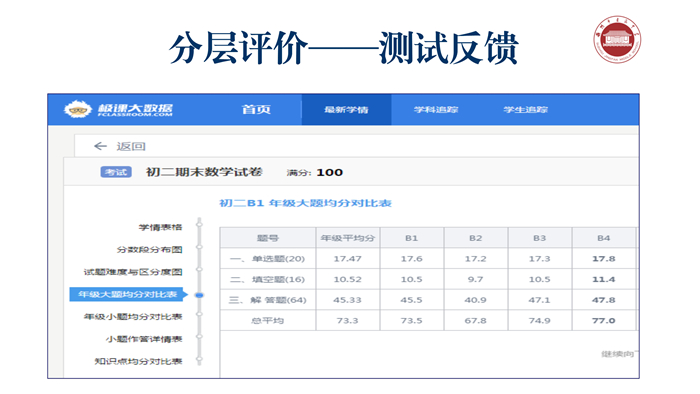The image size is (700, 394).
Task: Click the 17.6 cell in column B1
Action: click(412, 259)
